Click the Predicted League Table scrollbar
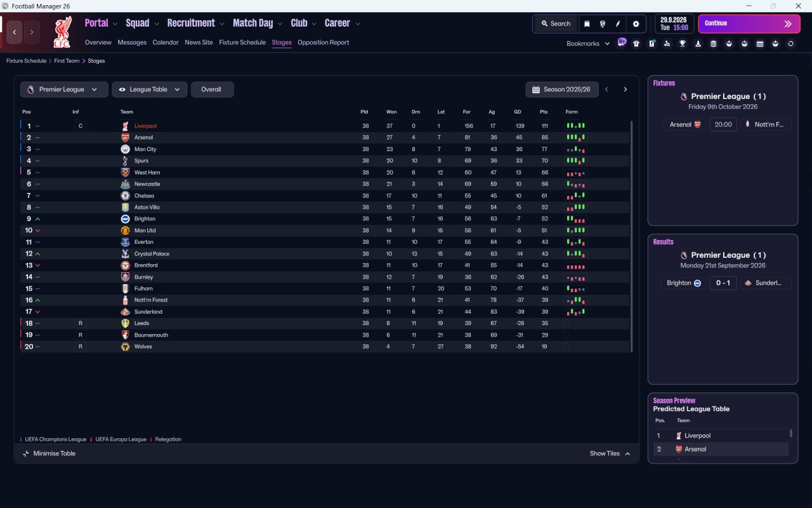 (790, 434)
